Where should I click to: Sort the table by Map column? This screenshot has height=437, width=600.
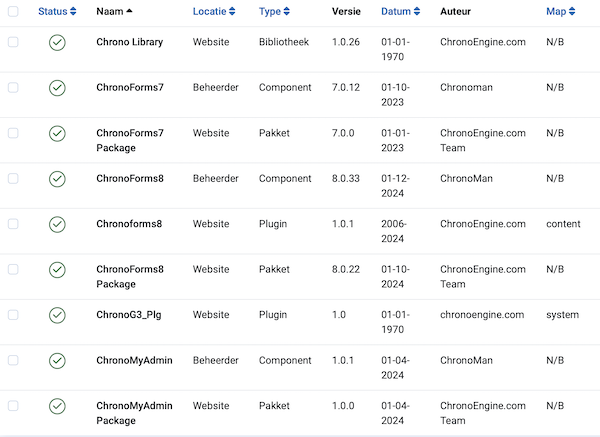click(x=561, y=11)
